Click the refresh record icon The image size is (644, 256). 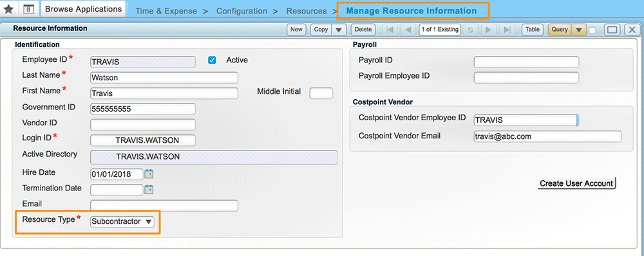[471, 30]
